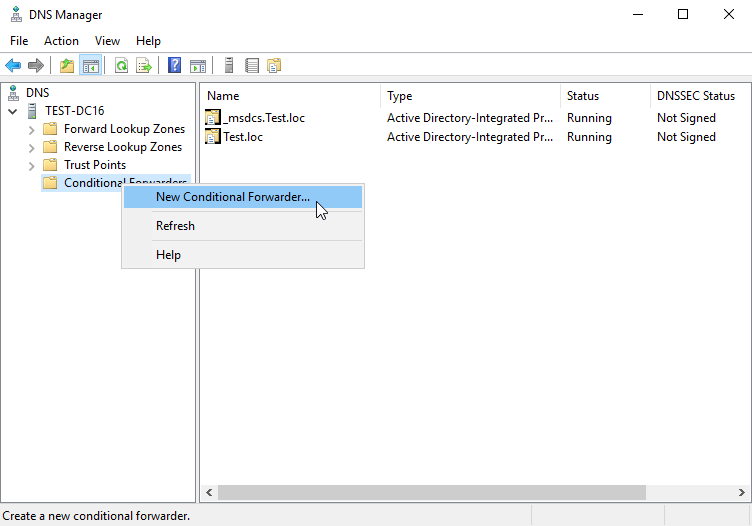Screen dimensions: 752x526
Task: Select the Test.loc zone name
Action: pos(243,137)
